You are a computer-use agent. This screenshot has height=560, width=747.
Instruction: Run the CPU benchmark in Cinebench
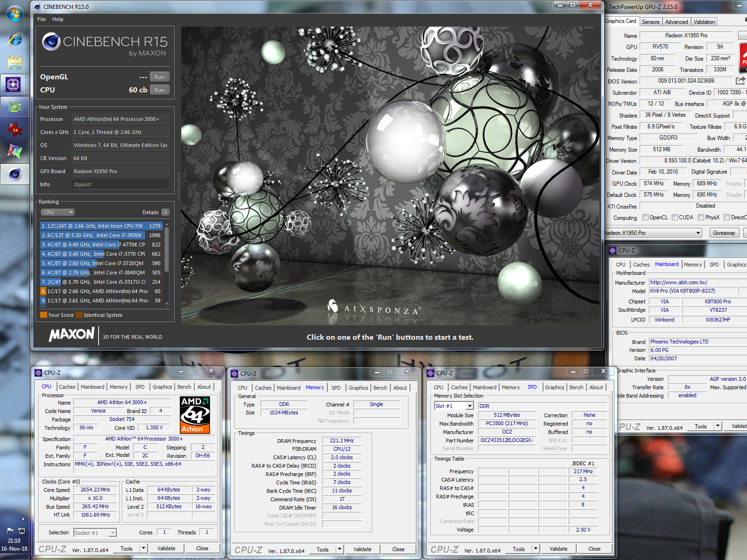click(160, 90)
